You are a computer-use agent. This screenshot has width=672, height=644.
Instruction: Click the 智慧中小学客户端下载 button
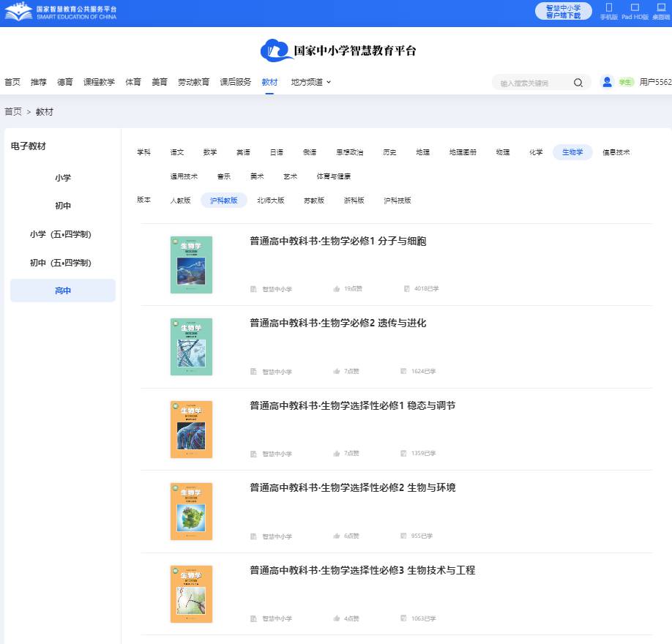pyautogui.click(x=563, y=12)
